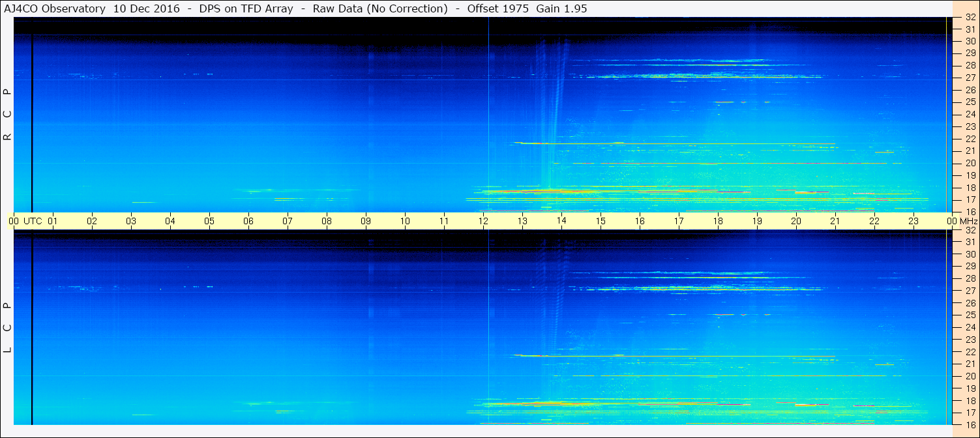Click 17 on the RCP frequency scale
Screen dimensions: 980x438
[x=970, y=199]
